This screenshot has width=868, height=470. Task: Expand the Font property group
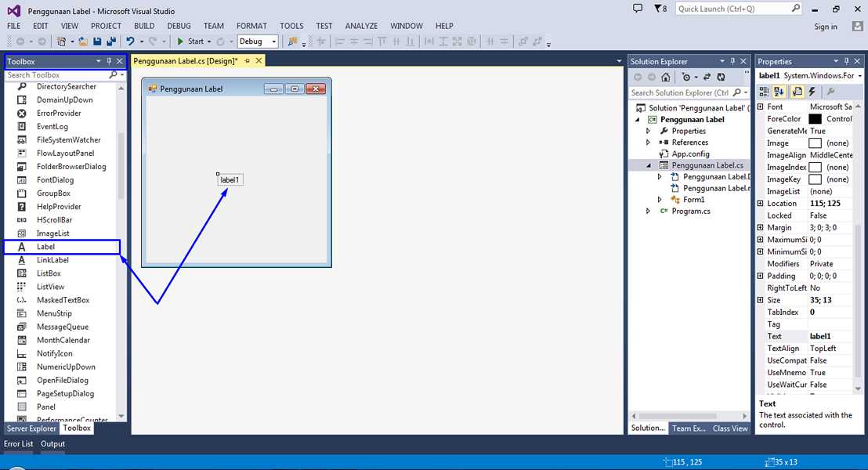[x=760, y=107]
